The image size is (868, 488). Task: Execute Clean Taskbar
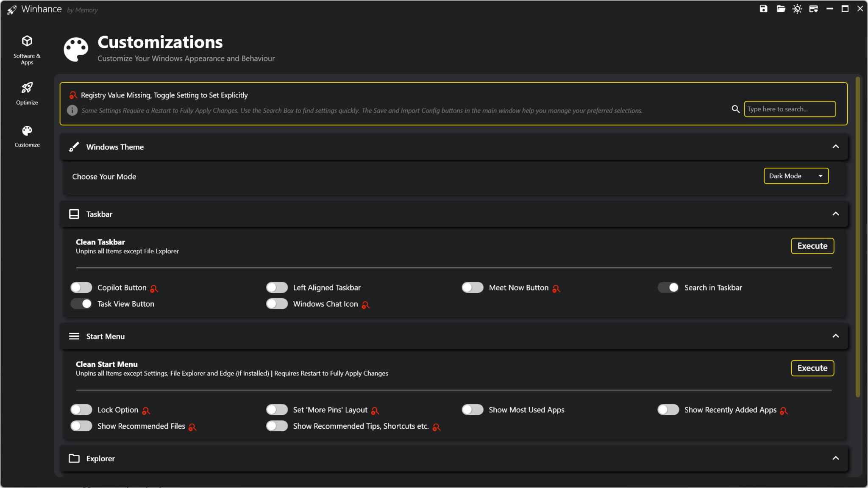click(812, 246)
